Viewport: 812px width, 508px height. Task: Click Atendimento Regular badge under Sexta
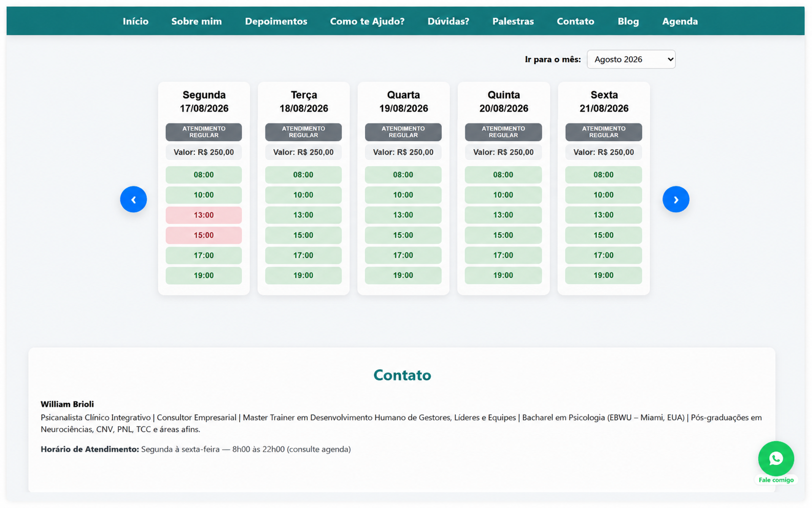click(x=604, y=132)
